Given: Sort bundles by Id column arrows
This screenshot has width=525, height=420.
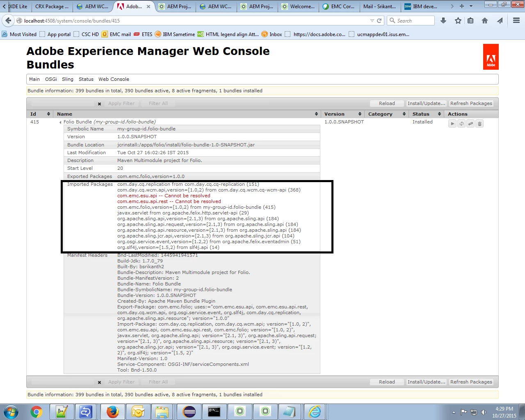Looking at the screenshot, I should tap(48, 114).
